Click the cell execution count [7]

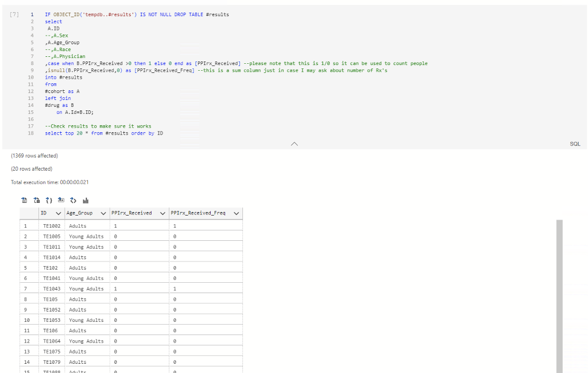tap(14, 14)
